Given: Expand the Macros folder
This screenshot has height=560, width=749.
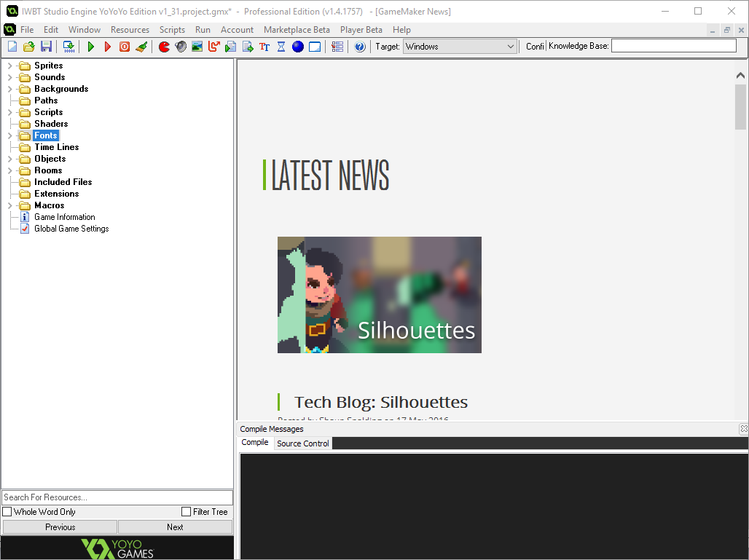Looking at the screenshot, I should [9, 205].
